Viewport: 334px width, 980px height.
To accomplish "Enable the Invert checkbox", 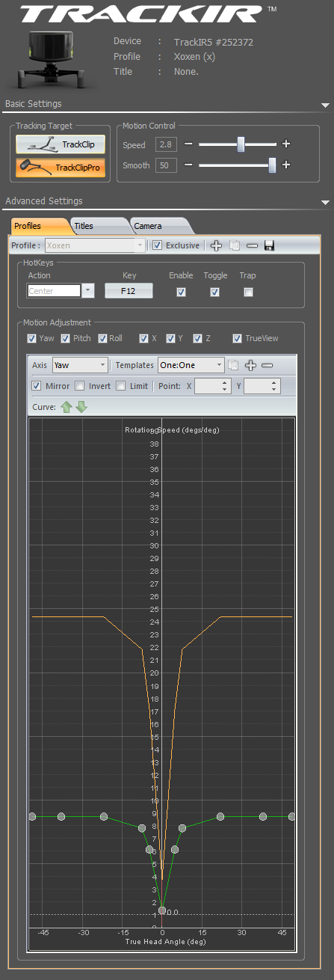I will [80, 386].
